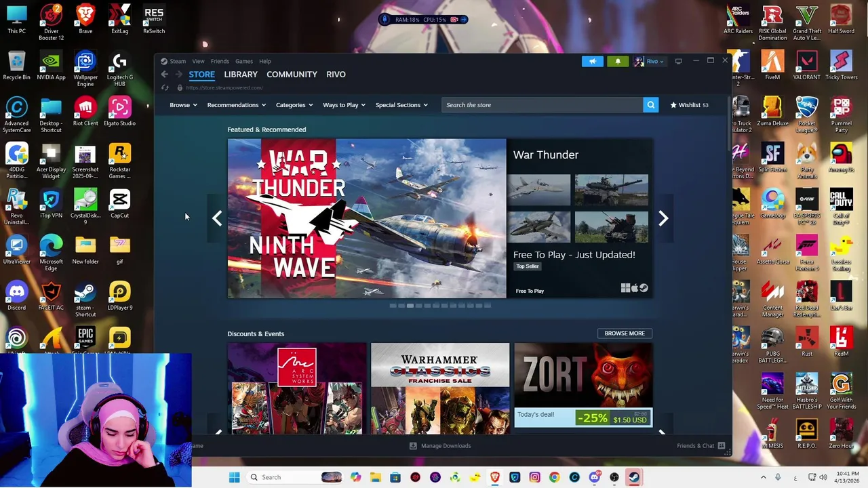Image resolution: width=868 pixels, height=488 pixels.
Task: Open the ZORT today's deal card
Action: pos(583,386)
